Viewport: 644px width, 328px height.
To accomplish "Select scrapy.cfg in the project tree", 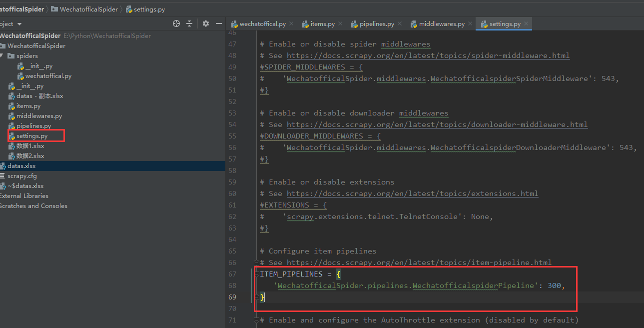I will click(x=22, y=176).
